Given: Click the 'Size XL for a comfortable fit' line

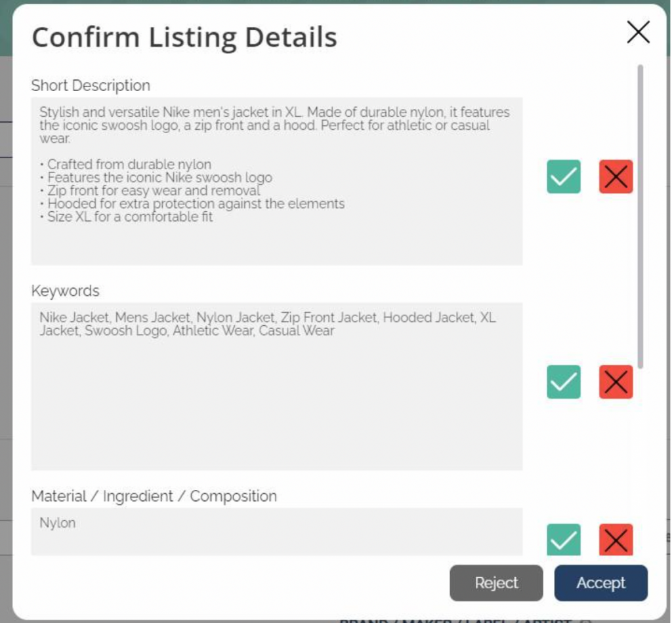Looking at the screenshot, I should click(x=130, y=216).
